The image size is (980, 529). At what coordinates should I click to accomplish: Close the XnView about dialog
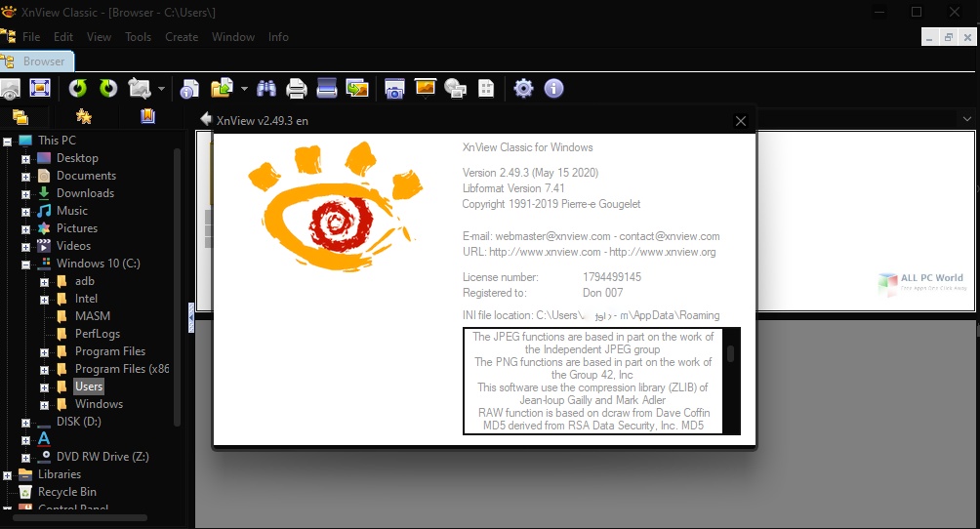point(741,121)
